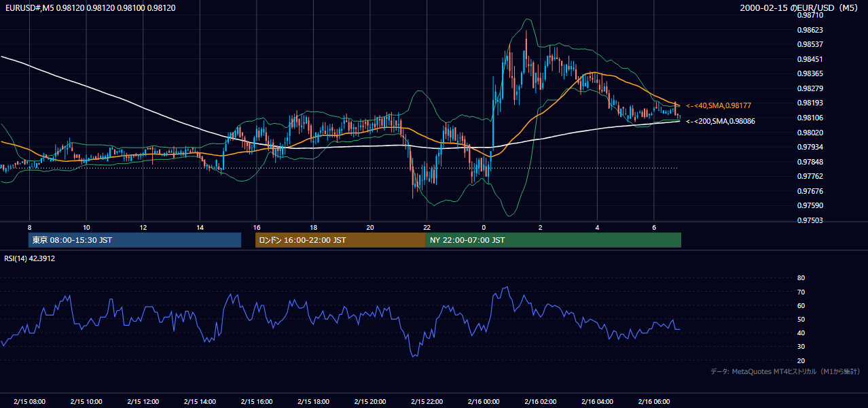Click the bottom time label 2/16 06:00
868x408 pixels.
coord(654,402)
